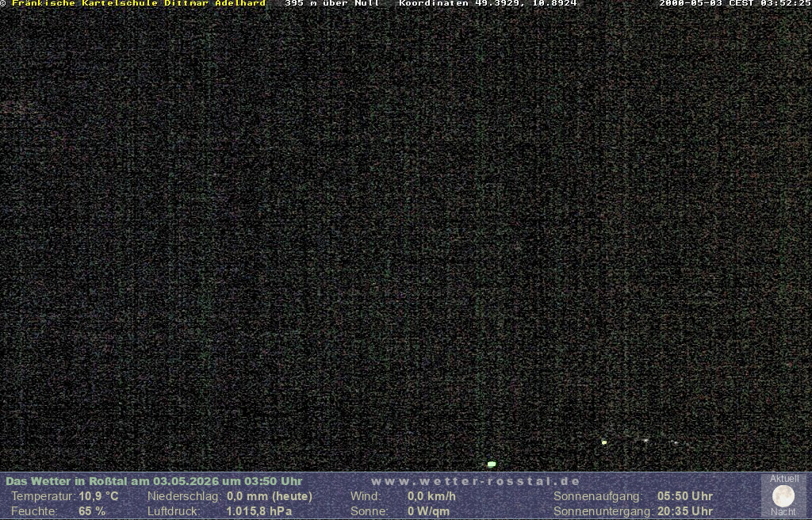
Task: Click the Koordinaten 49.3929, 10.8924 text
Action: pyautogui.click(x=488, y=3)
